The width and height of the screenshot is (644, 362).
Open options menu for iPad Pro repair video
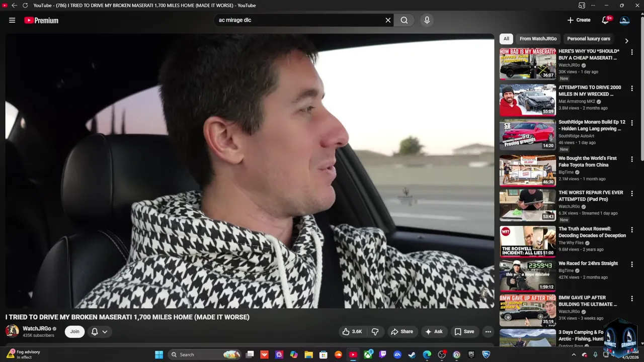pos(632,194)
